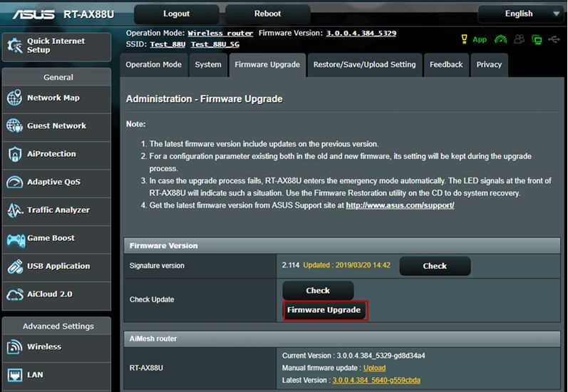Image resolution: width=568 pixels, height=392 pixels.
Task: Click the LAN ethernet port icon
Action: pos(14,375)
